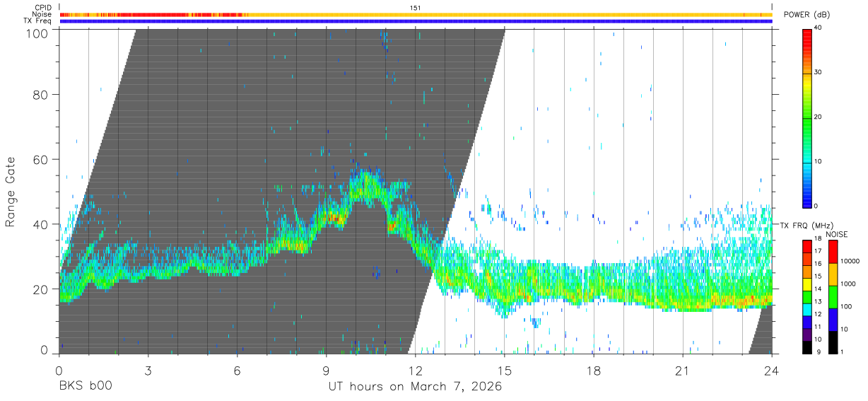Click the UT hours on March 7, 2026 title
The image size is (868, 401).
(415, 387)
